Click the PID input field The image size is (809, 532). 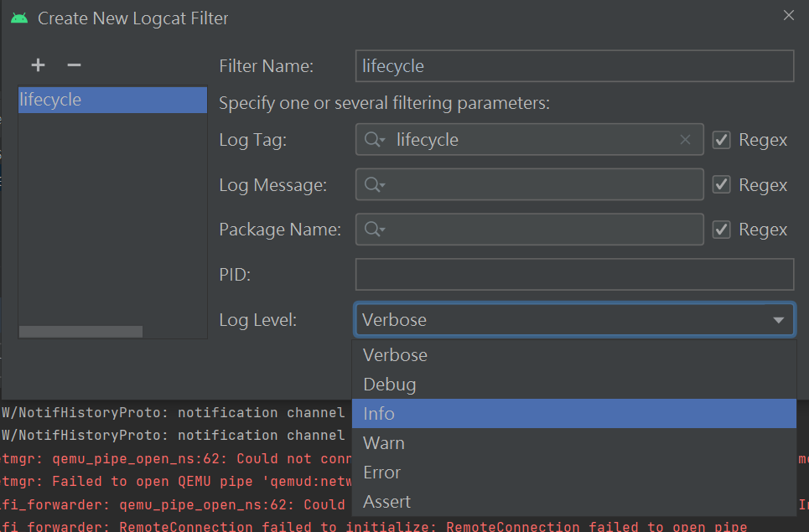pos(574,274)
